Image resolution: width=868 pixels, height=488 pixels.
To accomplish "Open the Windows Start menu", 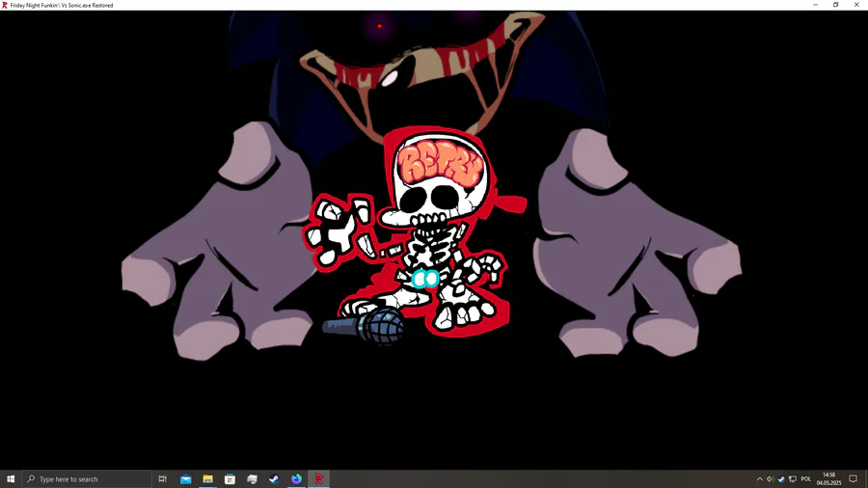I will (x=11, y=479).
